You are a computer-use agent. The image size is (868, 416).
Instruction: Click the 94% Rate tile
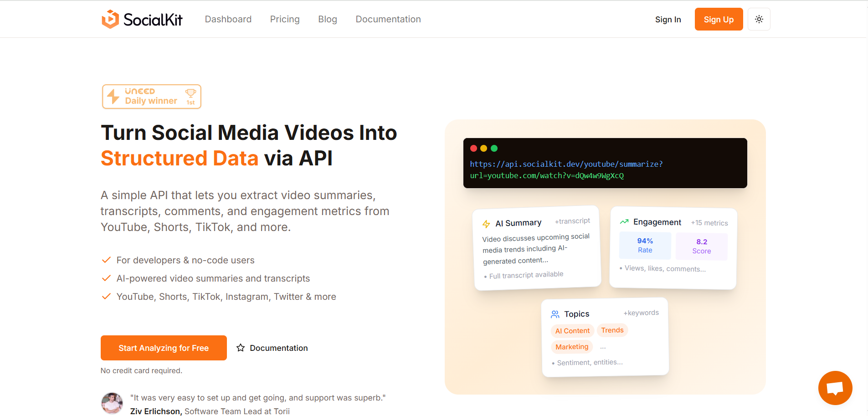(x=645, y=245)
